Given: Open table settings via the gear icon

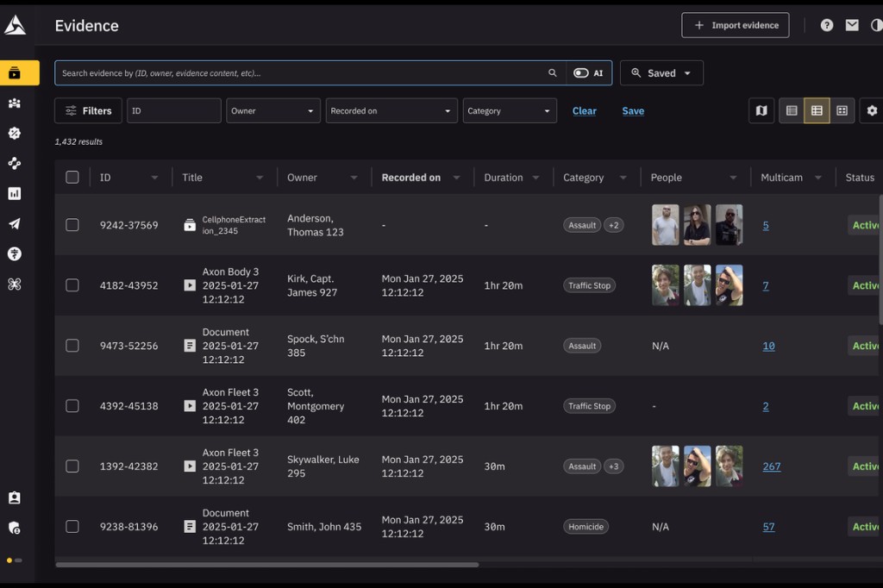Looking at the screenshot, I should coord(872,110).
